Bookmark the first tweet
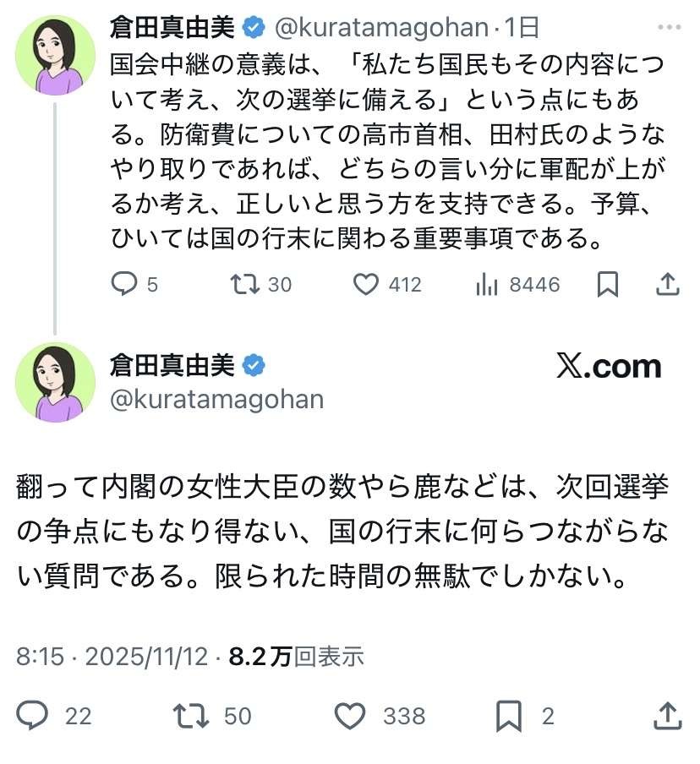This screenshot has width=700, height=764. (607, 285)
